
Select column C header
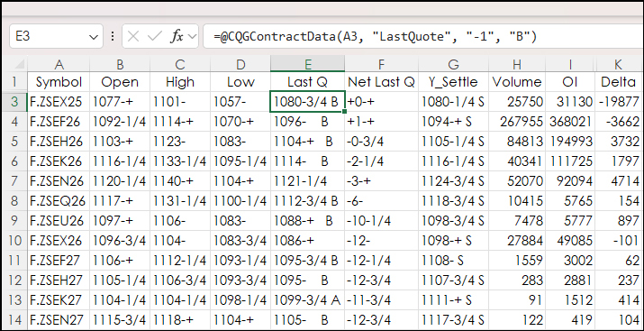(180, 64)
